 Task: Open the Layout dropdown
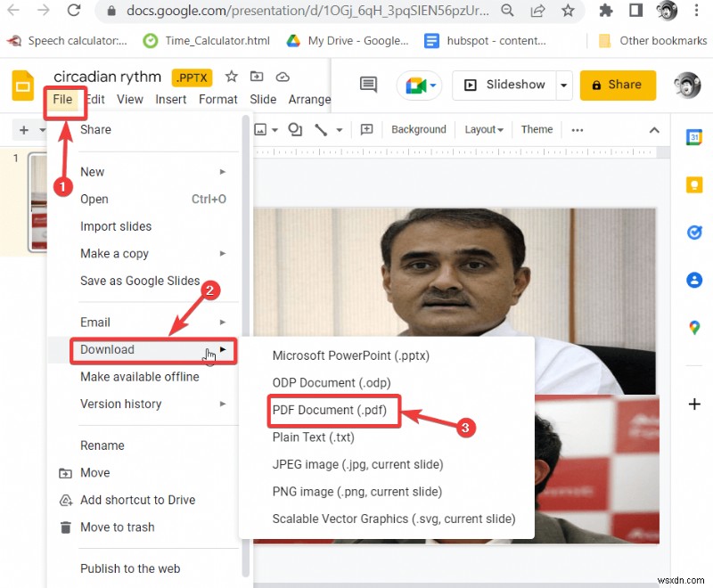pos(483,129)
